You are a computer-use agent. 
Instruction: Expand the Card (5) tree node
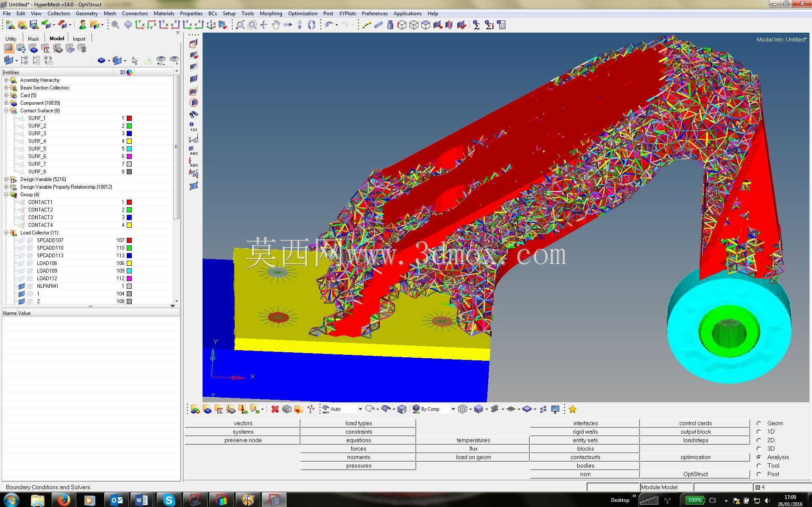coord(6,95)
